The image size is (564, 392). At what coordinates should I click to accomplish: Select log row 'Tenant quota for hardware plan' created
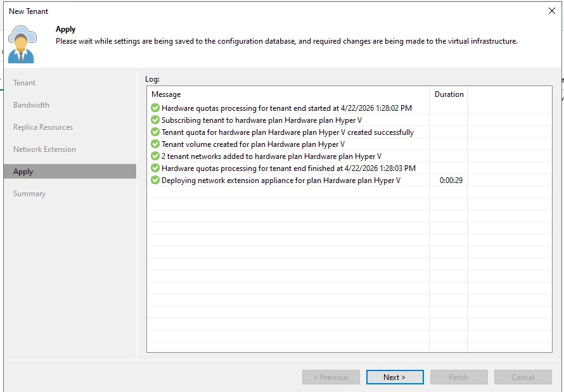(349, 132)
